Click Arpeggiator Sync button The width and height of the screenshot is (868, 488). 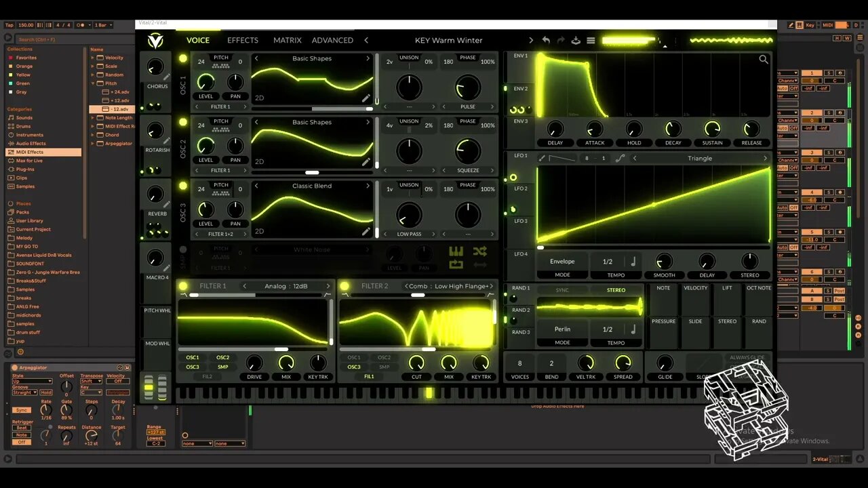click(22, 410)
